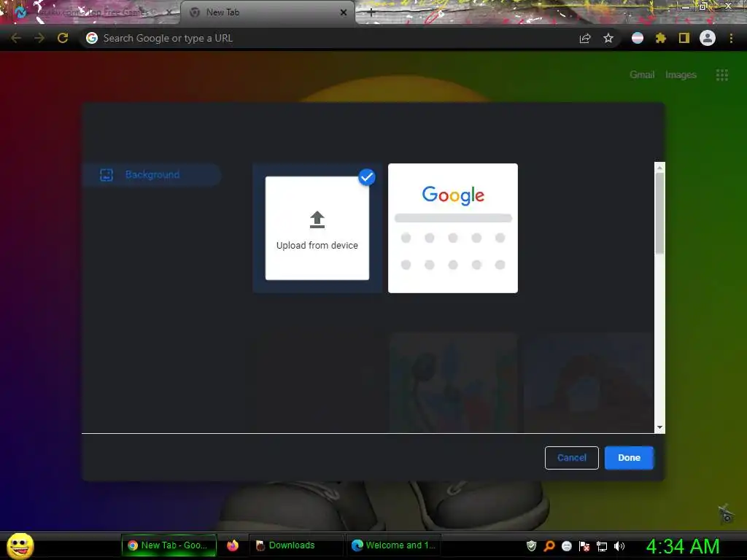747x560 pixels.
Task: Click the dialog scrollbar down arrow
Action: point(659,427)
